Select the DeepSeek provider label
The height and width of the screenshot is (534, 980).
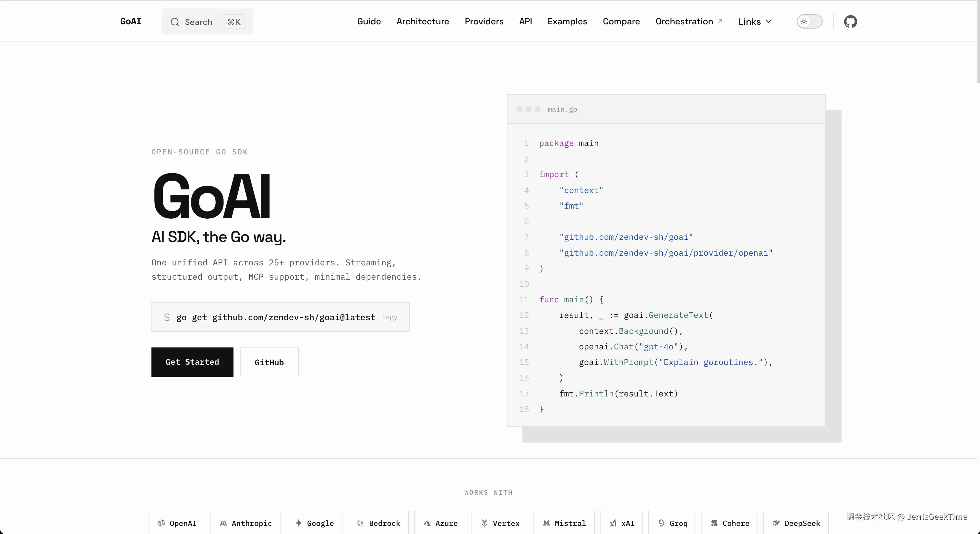802,523
